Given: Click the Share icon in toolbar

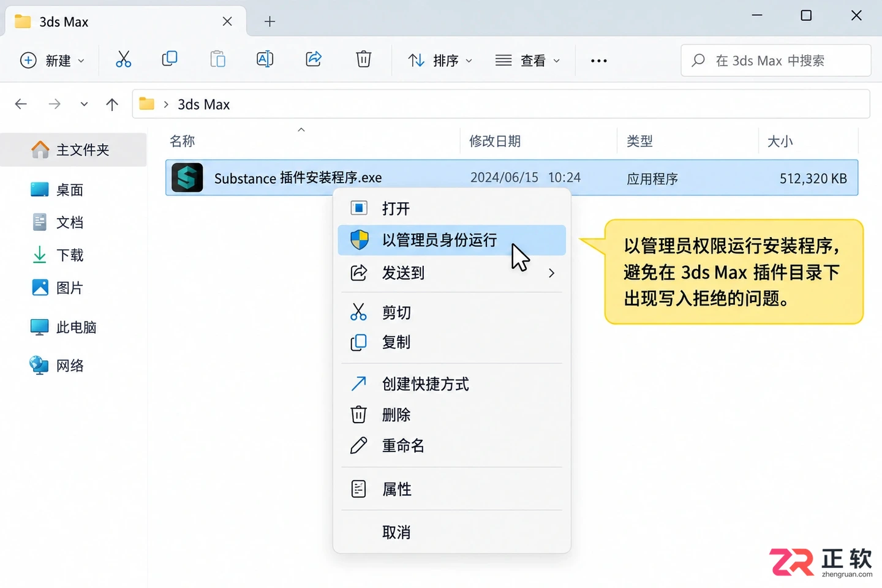Looking at the screenshot, I should click(x=314, y=59).
